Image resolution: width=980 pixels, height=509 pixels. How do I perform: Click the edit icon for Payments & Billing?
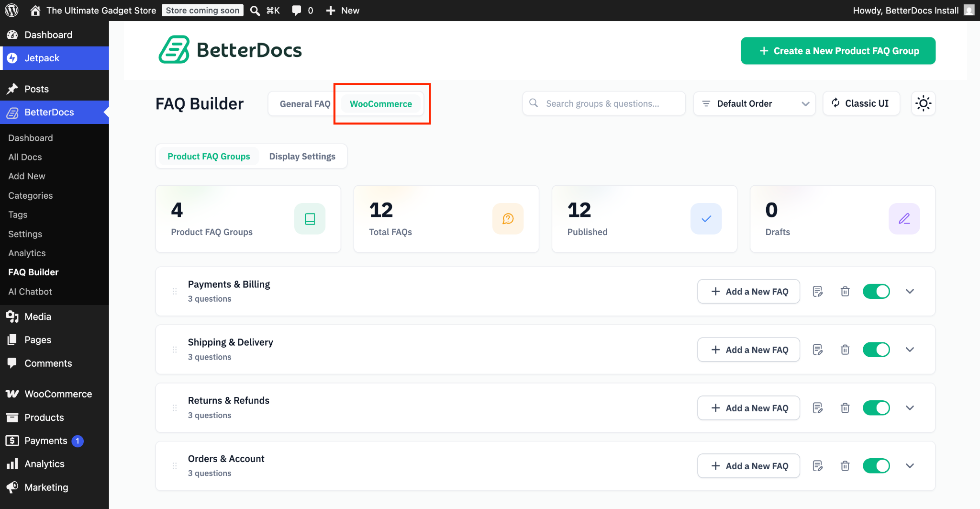tap(818, 291)
